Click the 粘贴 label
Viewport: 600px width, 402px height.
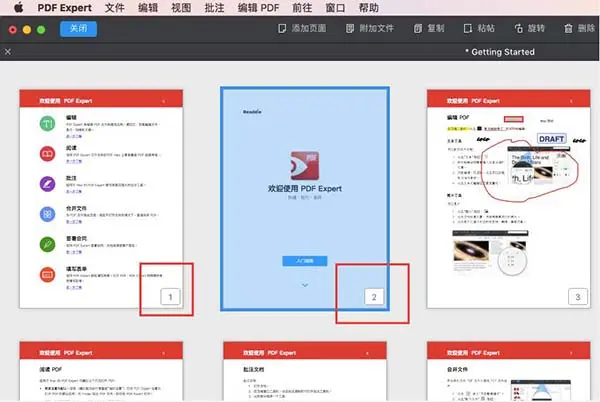[486, 28]
